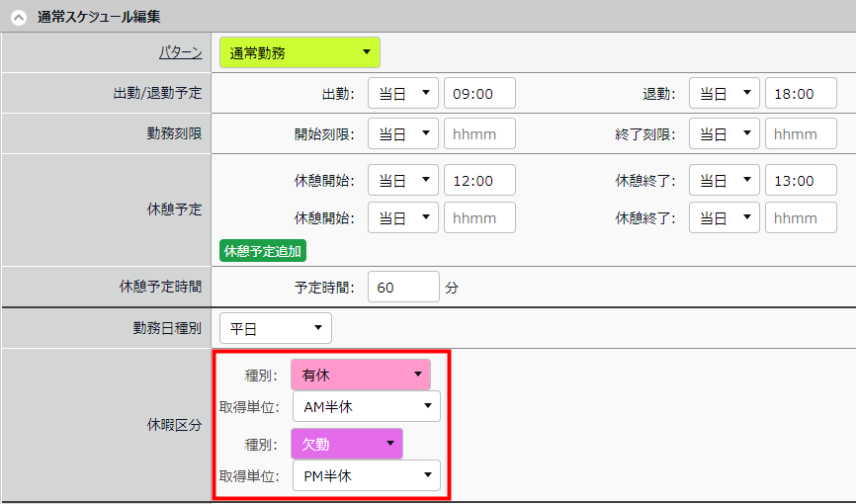Open the 退勤 day dropdown
The width and height of the screenshot is (856, 504).
pos(724,93)
